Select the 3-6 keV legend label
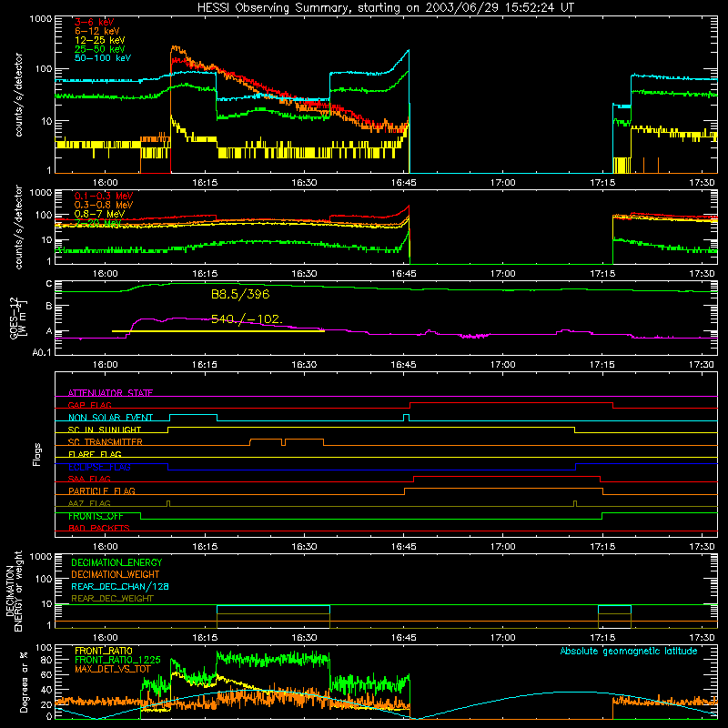728x728 pixels. 95,22
